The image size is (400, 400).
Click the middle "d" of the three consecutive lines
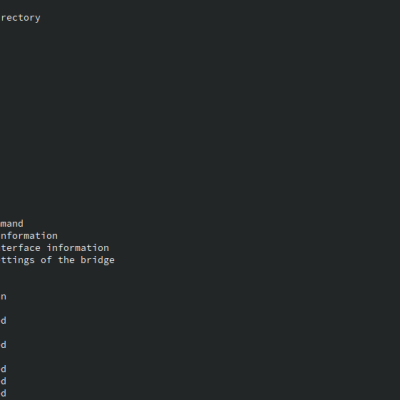click(3, 381)
